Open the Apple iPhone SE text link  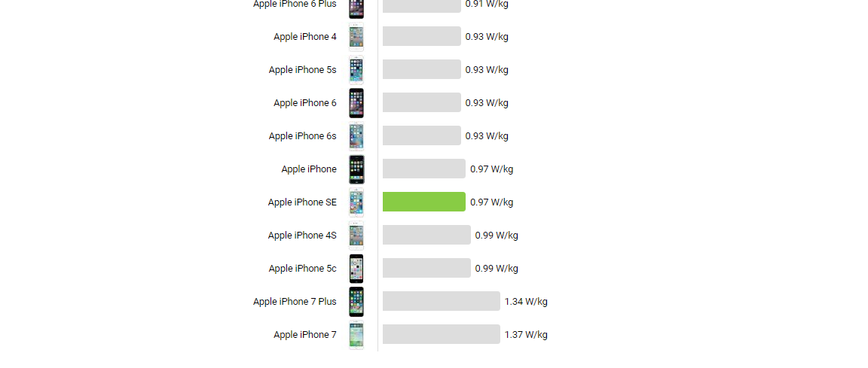(302, 202)
